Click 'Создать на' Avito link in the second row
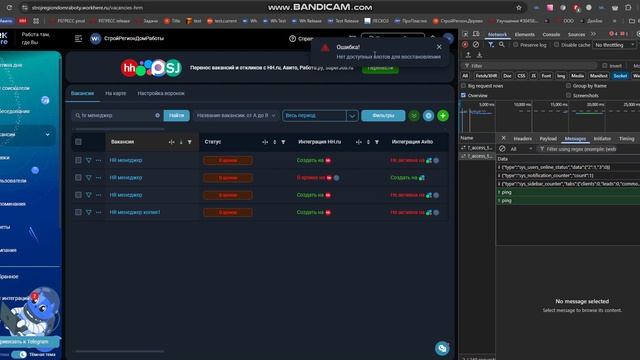Image resolution: width=640 pixels, height=360 pixels. pyautogui.click(x=407, y=178)
